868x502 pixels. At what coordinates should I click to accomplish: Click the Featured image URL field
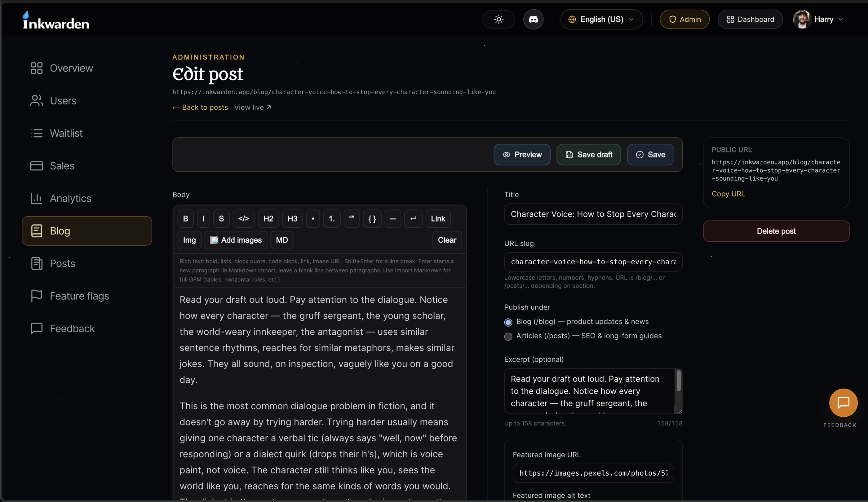593,473
